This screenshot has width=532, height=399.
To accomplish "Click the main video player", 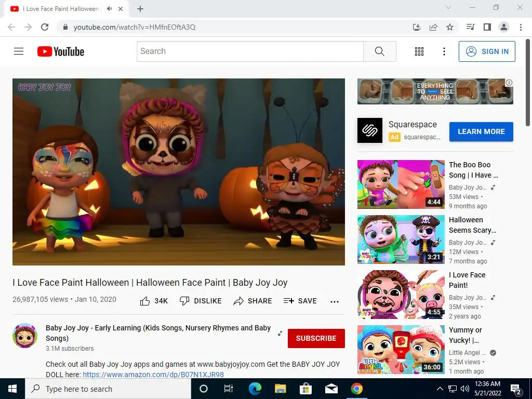I will (179, 171).
